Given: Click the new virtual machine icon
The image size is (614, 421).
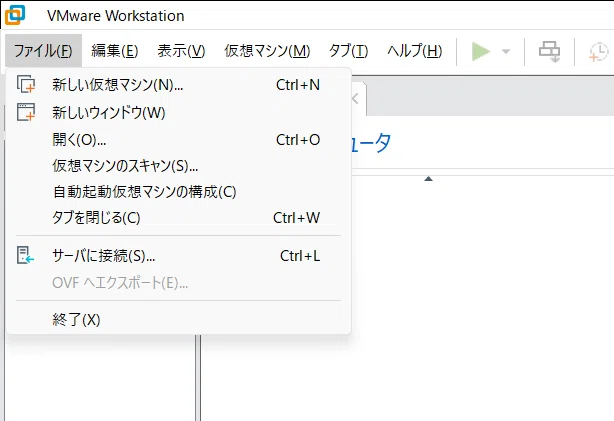Looking at the screenshot, I should tap(26, 84).
